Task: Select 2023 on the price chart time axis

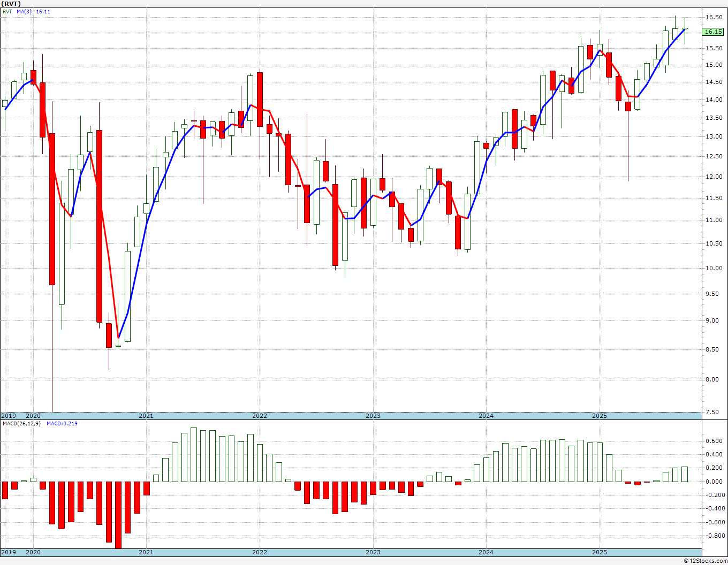Action: click(373, 416)
